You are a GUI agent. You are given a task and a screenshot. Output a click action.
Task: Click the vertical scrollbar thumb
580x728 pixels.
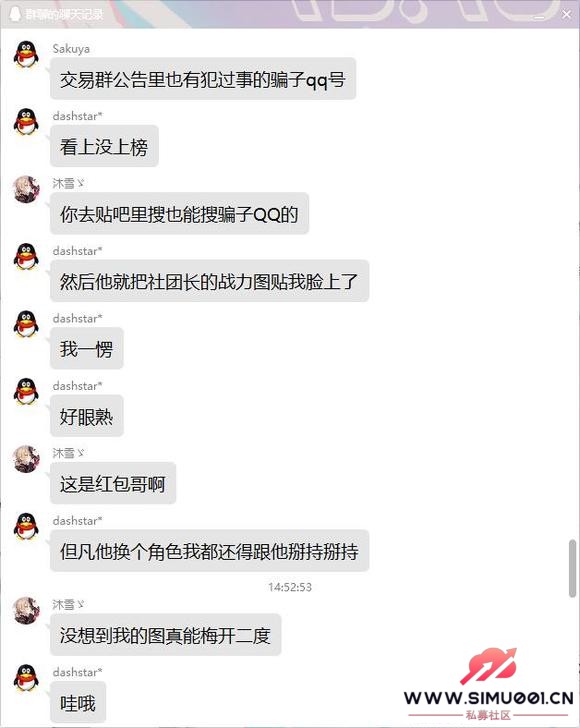point(573,568)
